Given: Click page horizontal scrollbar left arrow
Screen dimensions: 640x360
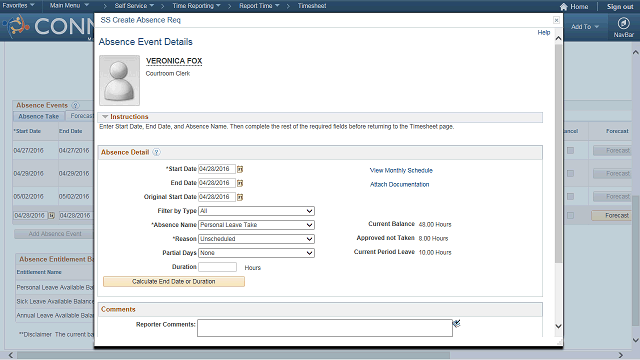Looking at the screenshot, I should pyautogui.click(x=11, y=356).
